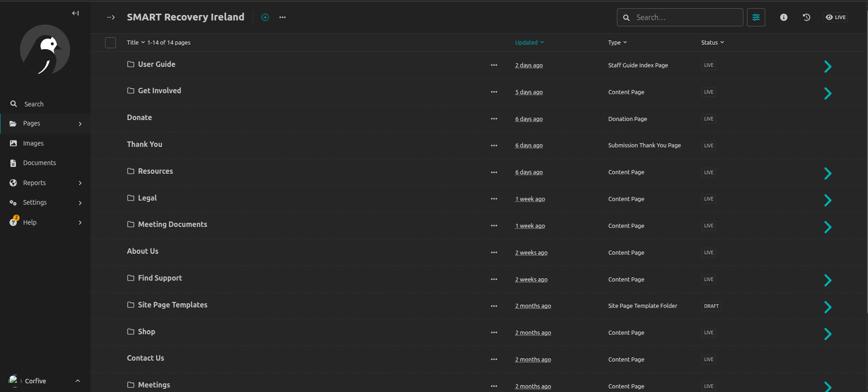Open actions dots for Contact Us

click(494, 359)
